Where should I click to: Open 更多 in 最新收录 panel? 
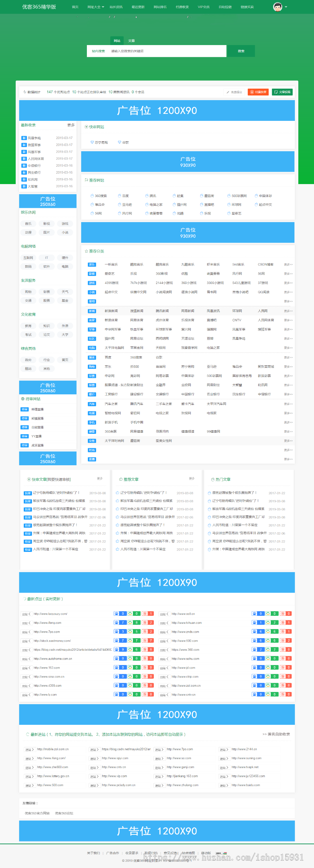click(71, 125)
